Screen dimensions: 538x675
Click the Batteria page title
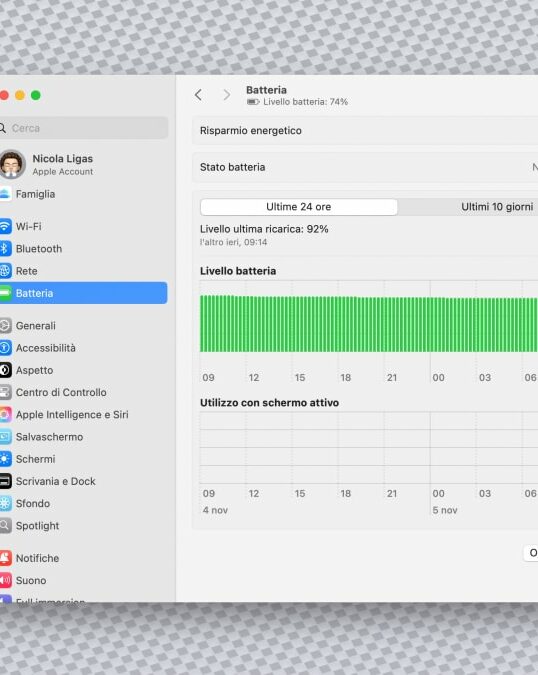(x=266, y=90)
